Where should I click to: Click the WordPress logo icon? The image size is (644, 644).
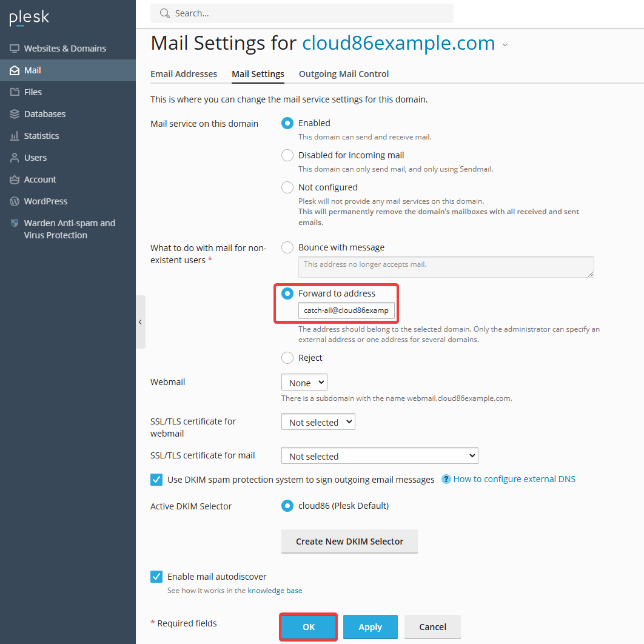(x=15, y=201)
